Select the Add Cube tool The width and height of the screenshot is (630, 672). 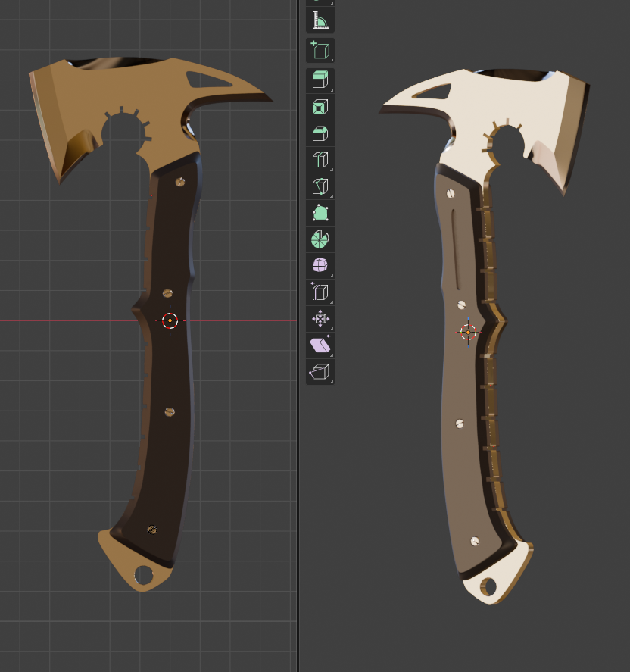tap(320, 51)
